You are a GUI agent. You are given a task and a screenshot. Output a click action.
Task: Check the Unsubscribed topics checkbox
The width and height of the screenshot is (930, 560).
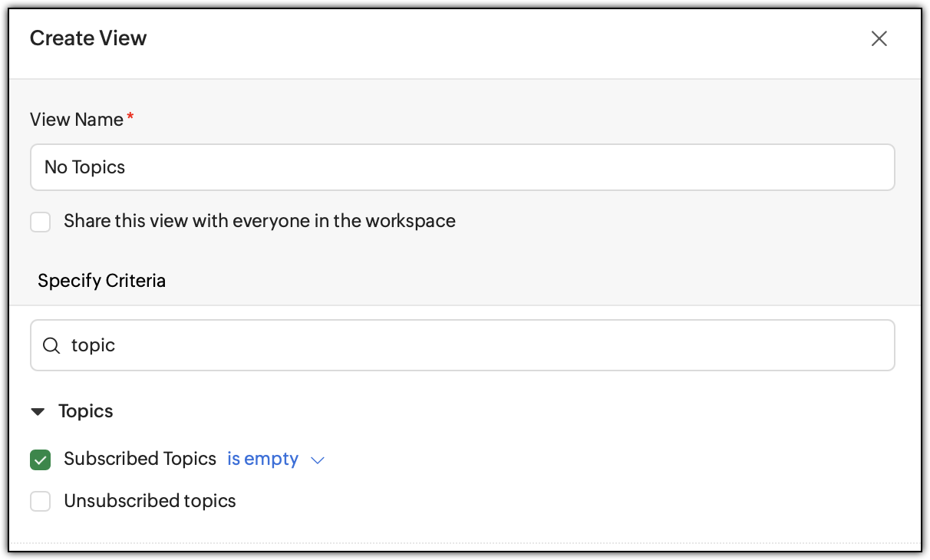pos(40,502)
